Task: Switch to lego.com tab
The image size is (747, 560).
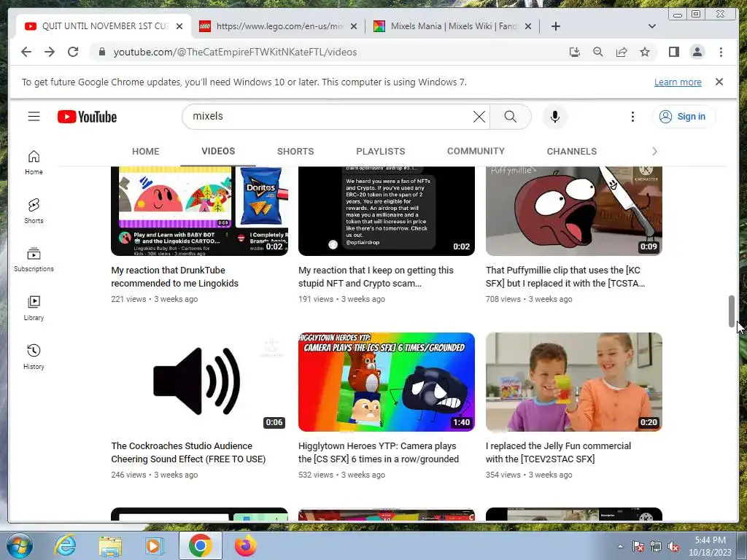Action: [x=278, y=26]
